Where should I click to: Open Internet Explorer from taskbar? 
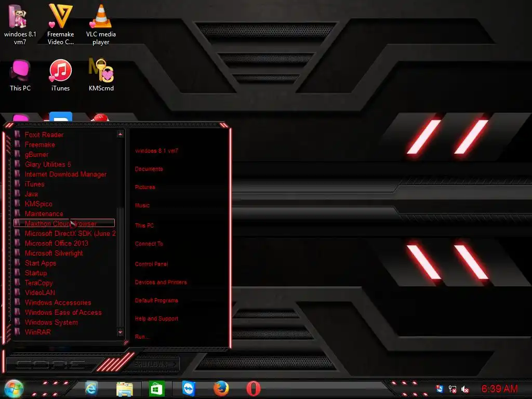(91, 388)
